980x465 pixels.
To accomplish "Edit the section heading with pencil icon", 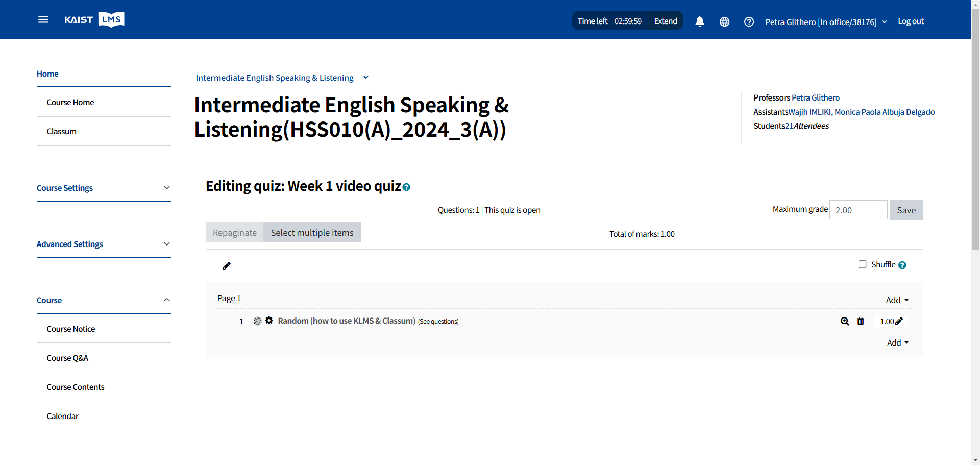I will click(x=227, y=265).
